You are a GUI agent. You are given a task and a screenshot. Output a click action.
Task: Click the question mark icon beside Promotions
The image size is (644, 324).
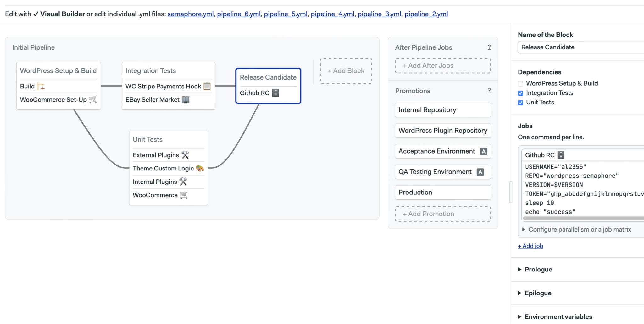click(x=490, y=90)
